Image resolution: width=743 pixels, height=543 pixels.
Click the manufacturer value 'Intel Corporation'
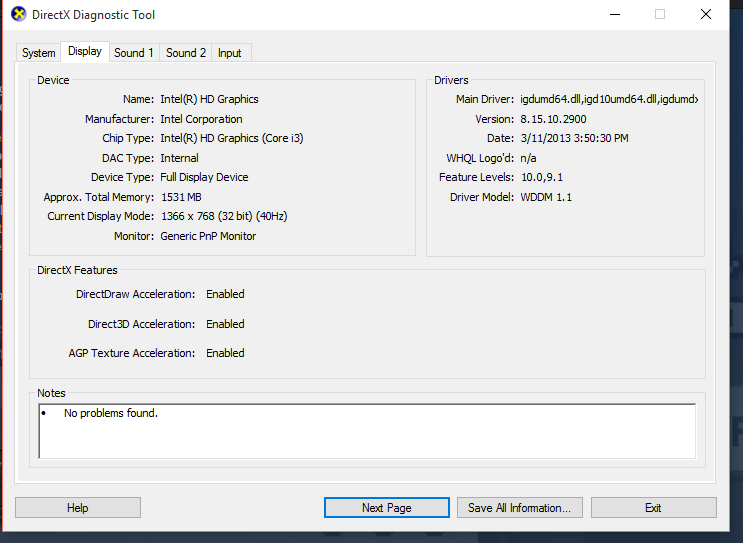coord(201,119)
